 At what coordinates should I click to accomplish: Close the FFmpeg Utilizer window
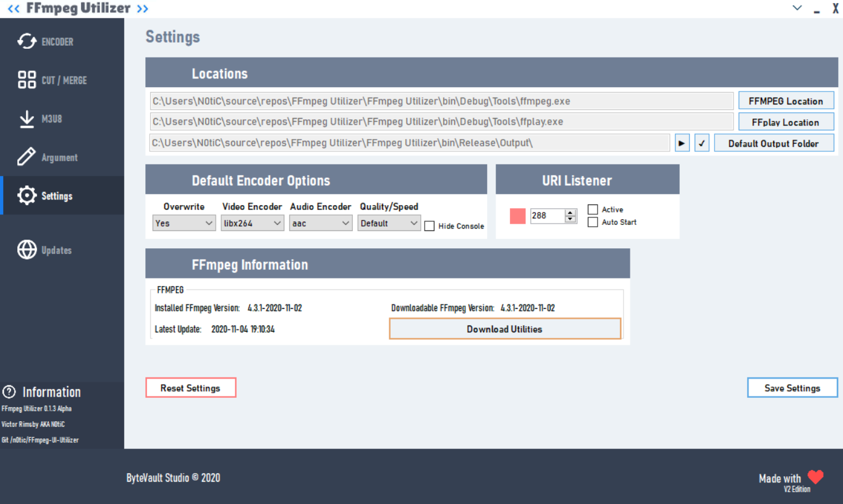(835, 8)
